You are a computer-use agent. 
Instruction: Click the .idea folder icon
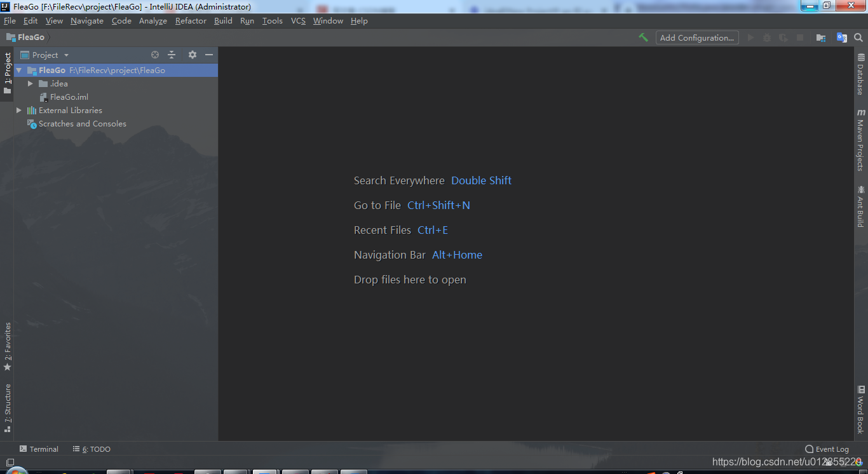point(43,84)
